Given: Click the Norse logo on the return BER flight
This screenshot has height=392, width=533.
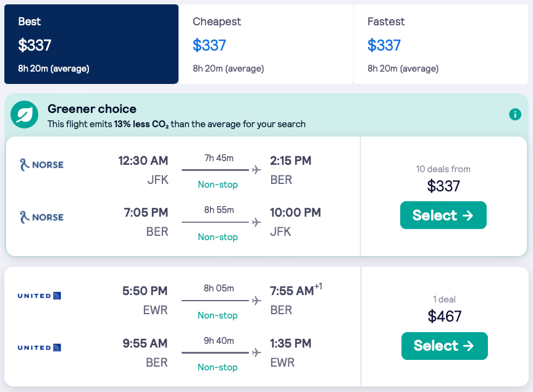Looking at the screenshot, I should coord(41,217).
